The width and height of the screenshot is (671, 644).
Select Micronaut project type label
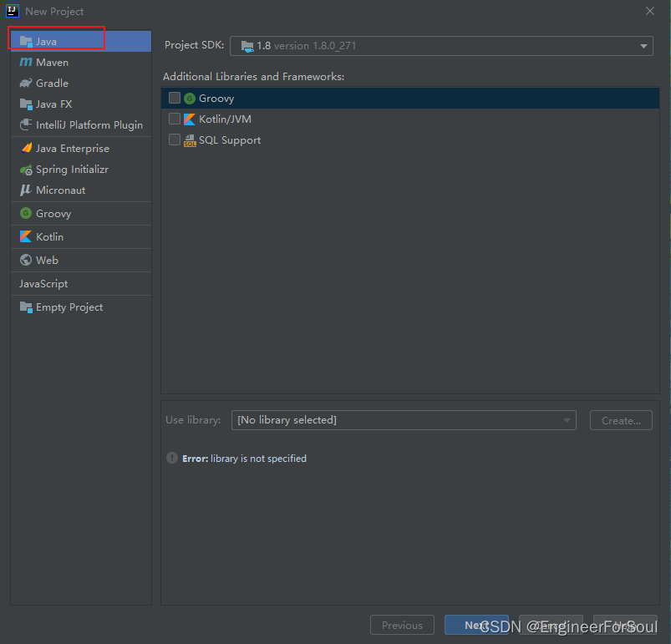(61, 190)
